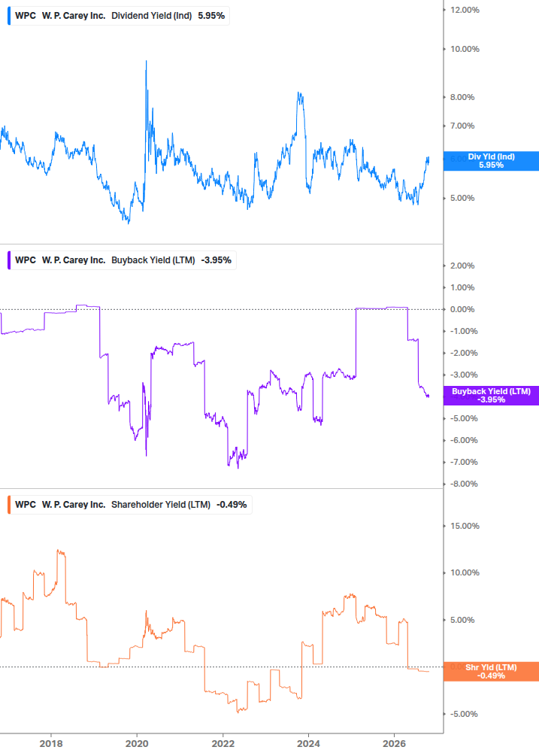The height and width of the screenshot is (756, 539).
Task: Click the 2020 label on the time axis
Action: click(x=137, y=744)
